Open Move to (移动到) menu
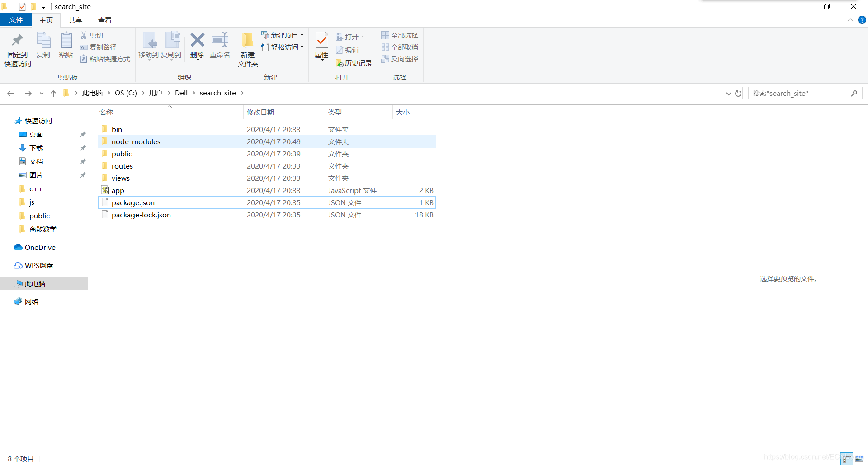 pyautogui.click(x=148, y=46)
